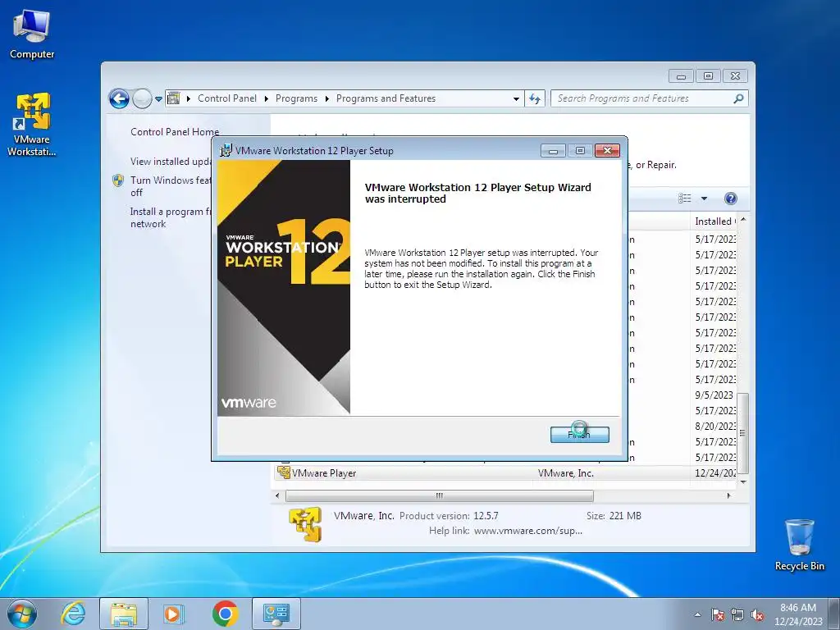Open VMware Workstation desktop shortcut
The width and height of the screenshot is (840, 630).
point(32,125)
